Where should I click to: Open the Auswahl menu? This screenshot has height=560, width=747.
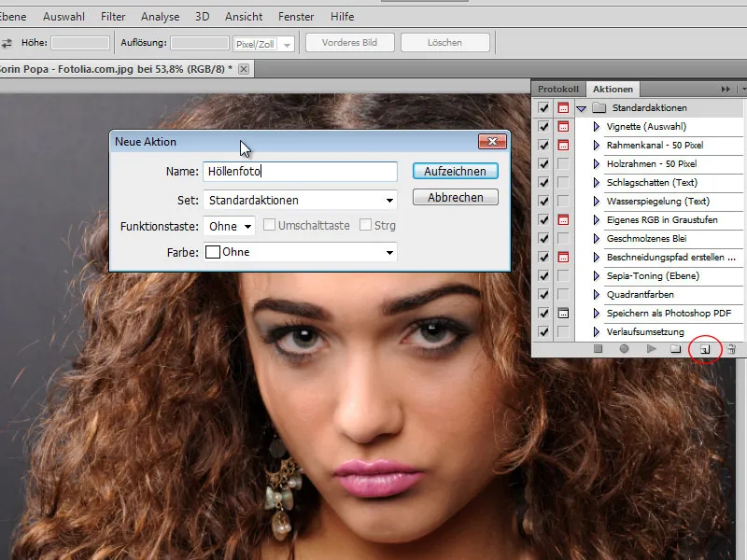pyautogui.click(x=63, y=17)
